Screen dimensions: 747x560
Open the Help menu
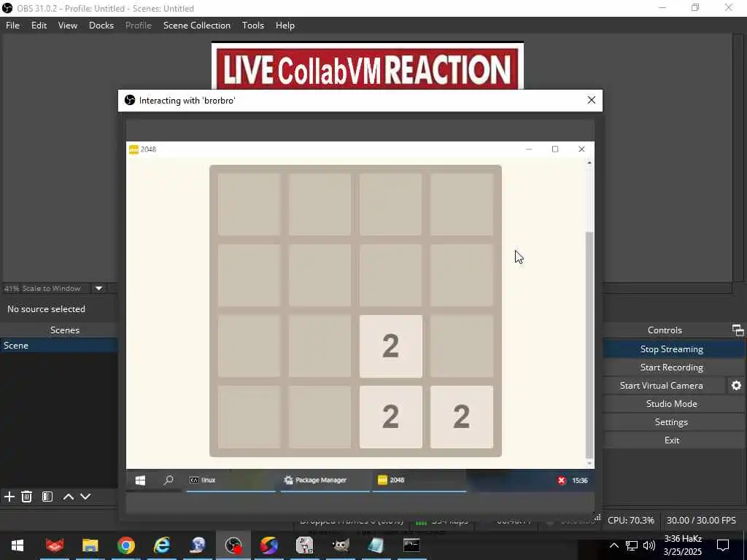click(285, 26)
